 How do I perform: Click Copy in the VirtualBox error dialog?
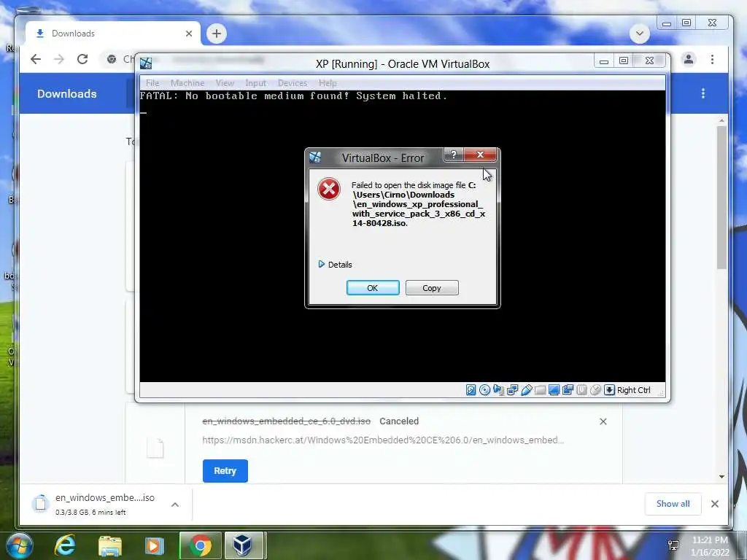[432, 287]
